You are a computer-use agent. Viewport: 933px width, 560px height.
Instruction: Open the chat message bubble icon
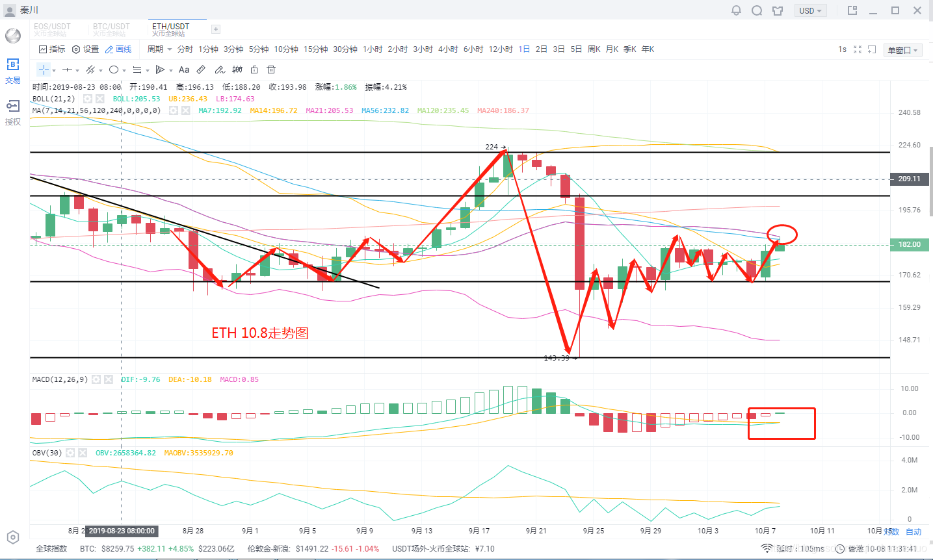pos(757,10)
